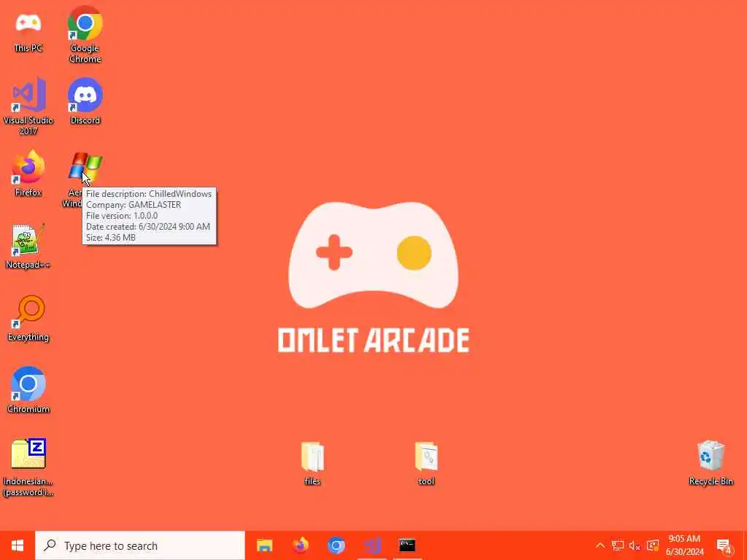Open Firefox from the taskbar
The height and width of the screenshot is (560, 747).
click(x=300, y=545)
